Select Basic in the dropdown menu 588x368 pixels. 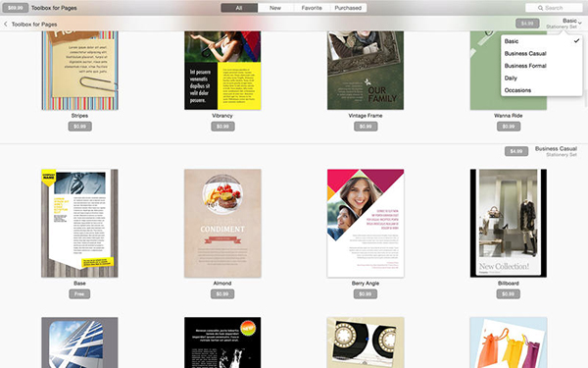pos(542,41)
